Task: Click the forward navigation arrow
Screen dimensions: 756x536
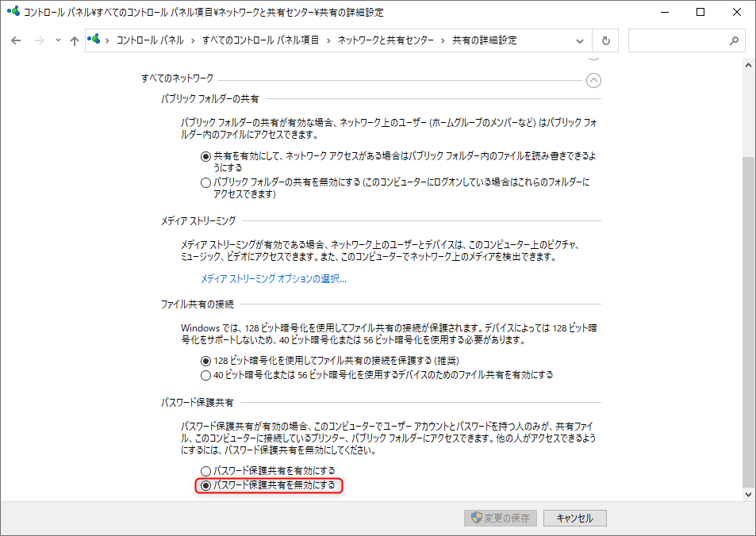Action: 40,41
